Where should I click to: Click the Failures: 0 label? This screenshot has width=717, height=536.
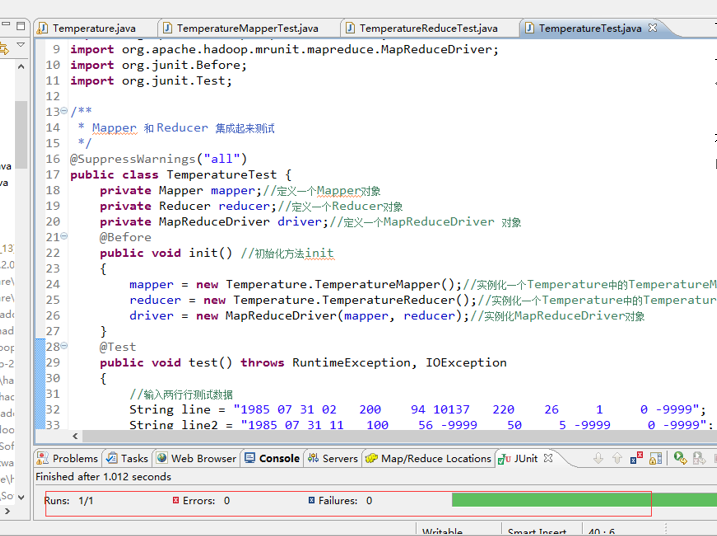[345, 500]
